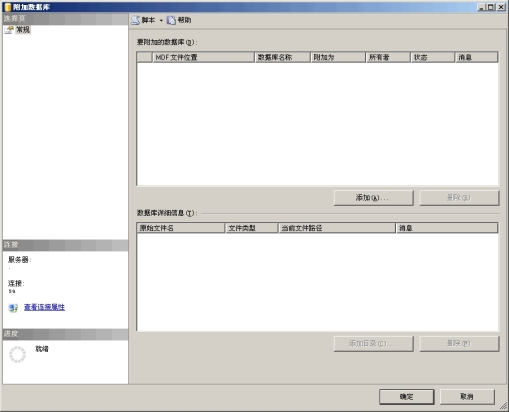509x412 pixels.
Task: Click the 原始文件名 column header
Action: coord(181,228)
